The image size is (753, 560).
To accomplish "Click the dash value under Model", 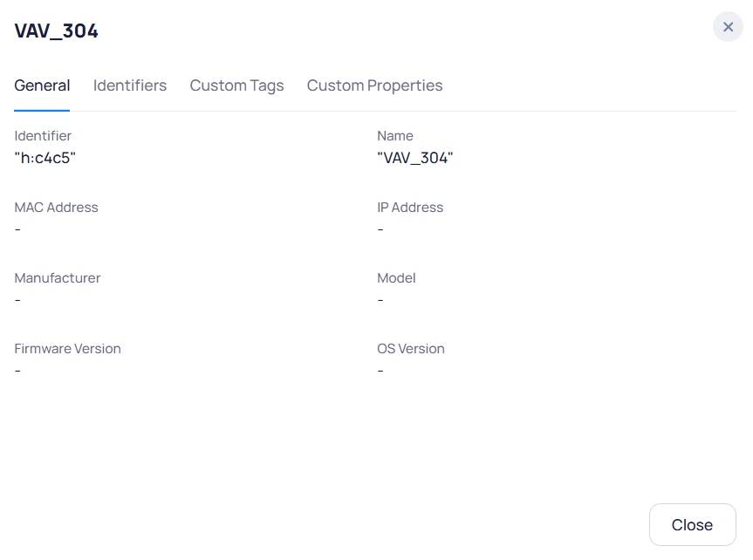I will pyautogui.click(x=380, y=300).
